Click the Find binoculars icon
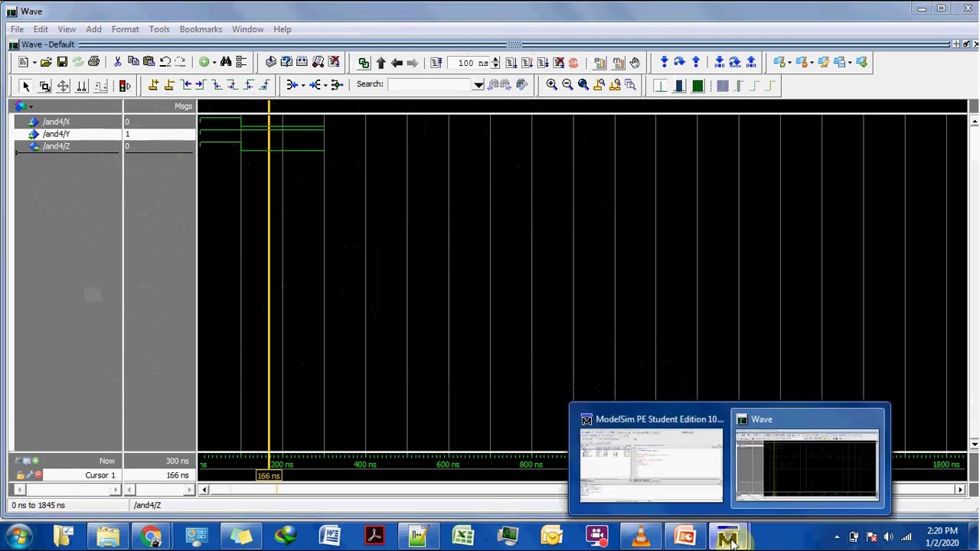The width and height of the screenshot is (980, 551). click(x=226, y=62)
